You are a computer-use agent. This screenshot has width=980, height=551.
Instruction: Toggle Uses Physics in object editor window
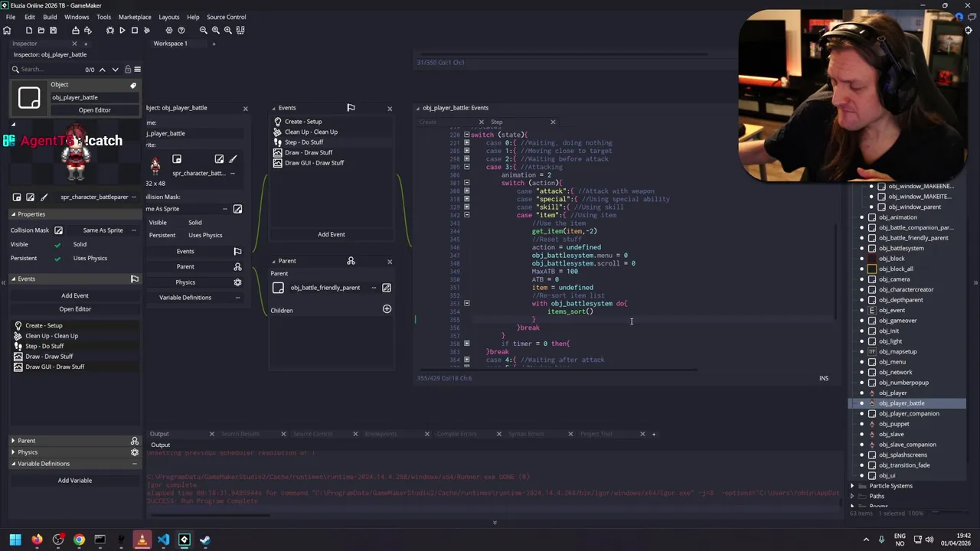tap(205, 236)
